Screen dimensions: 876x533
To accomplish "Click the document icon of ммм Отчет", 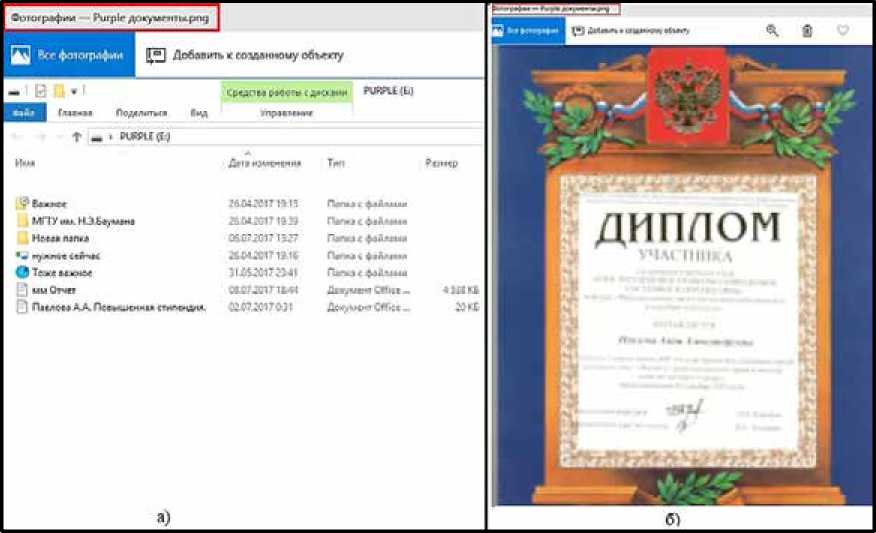I will tap(22, 290).
